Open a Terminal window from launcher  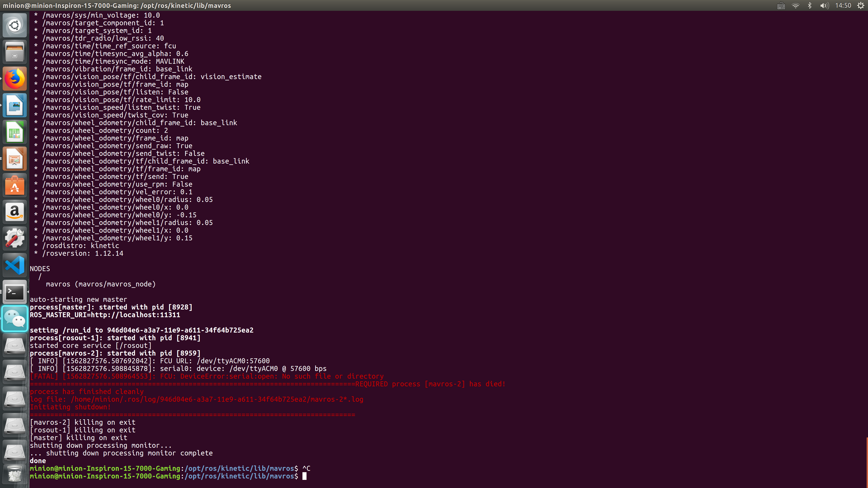coord(14,292)
